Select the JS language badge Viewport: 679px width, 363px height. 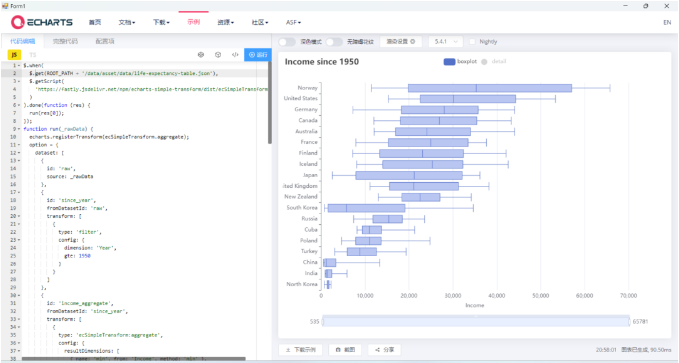[x=14, y=55]
